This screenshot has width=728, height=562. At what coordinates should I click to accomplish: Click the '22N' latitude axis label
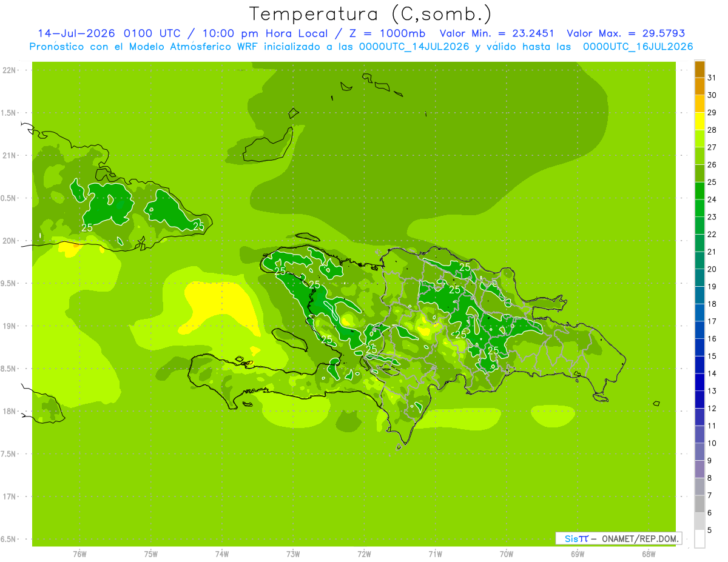[x=8, y=70]
